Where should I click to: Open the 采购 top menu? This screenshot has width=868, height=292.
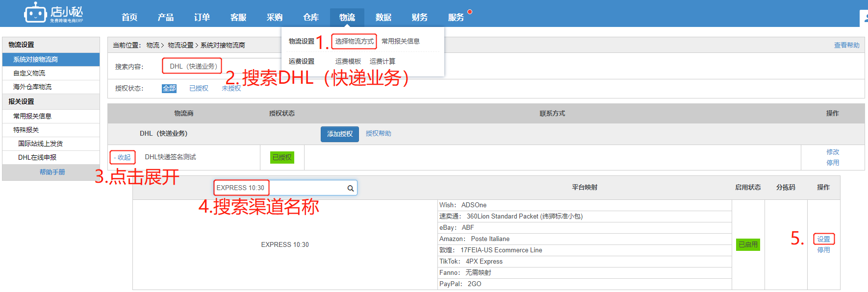point(275,17)
